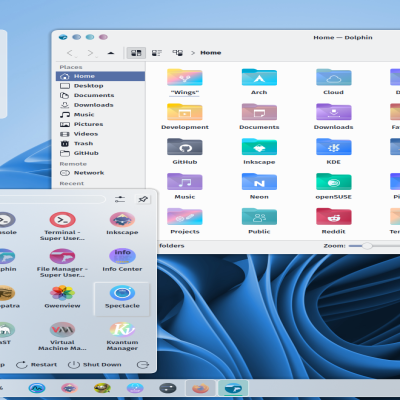Screen dimensions: 400x400
Task: Go up to parent folder
Action: coord(111,53)
